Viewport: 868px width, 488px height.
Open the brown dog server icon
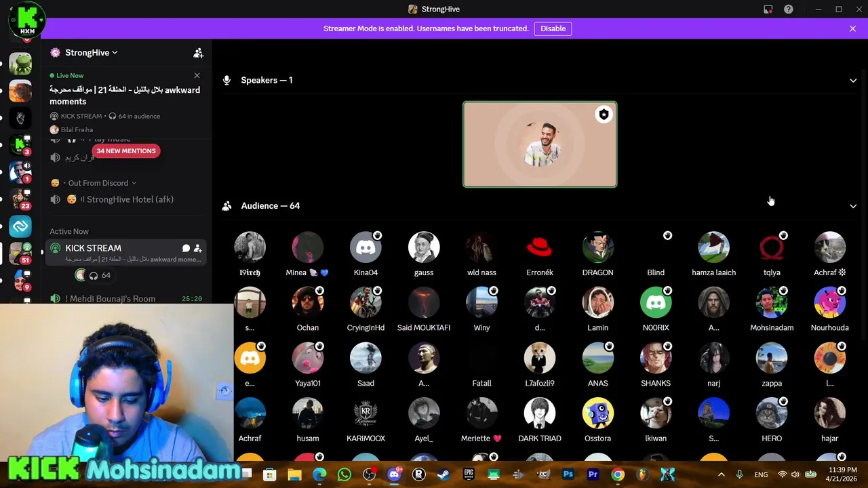point(20,91)
